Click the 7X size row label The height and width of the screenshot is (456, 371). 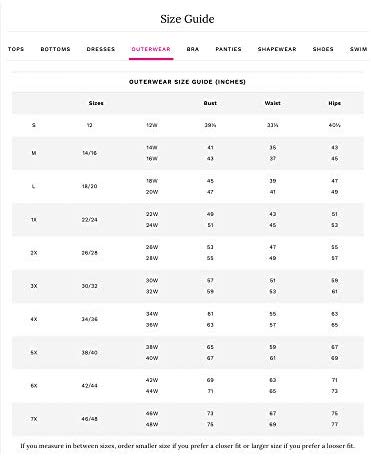[34, 419]
